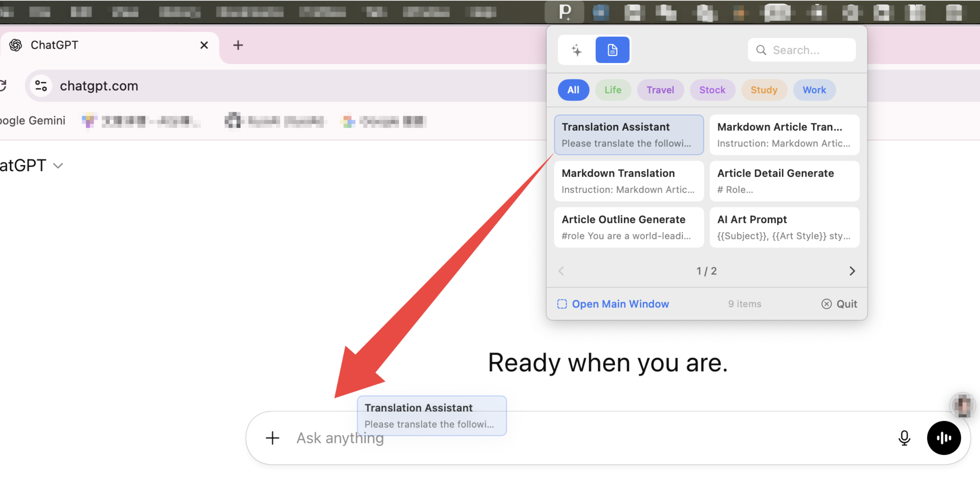Select the All category filter

click(x=573, y=90)
